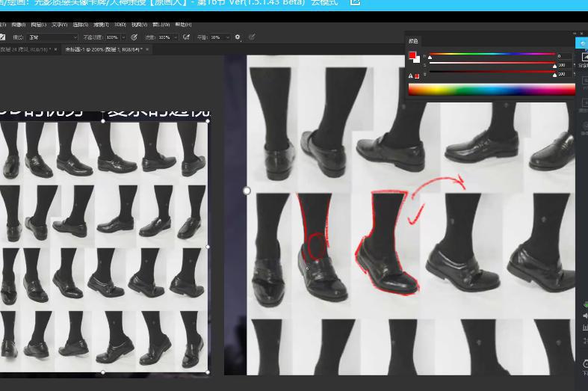Viewport: 588px width, 391px height.
Task: Open the 3D(D) menu
Action: pos(120,25)
